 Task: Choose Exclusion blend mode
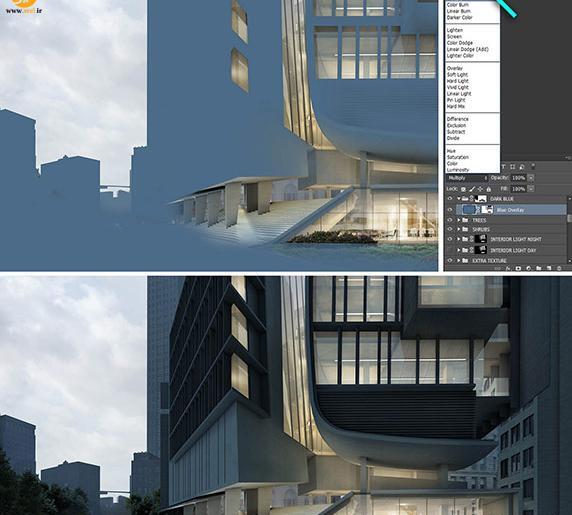pyautogui.click(x=456, y=125)
